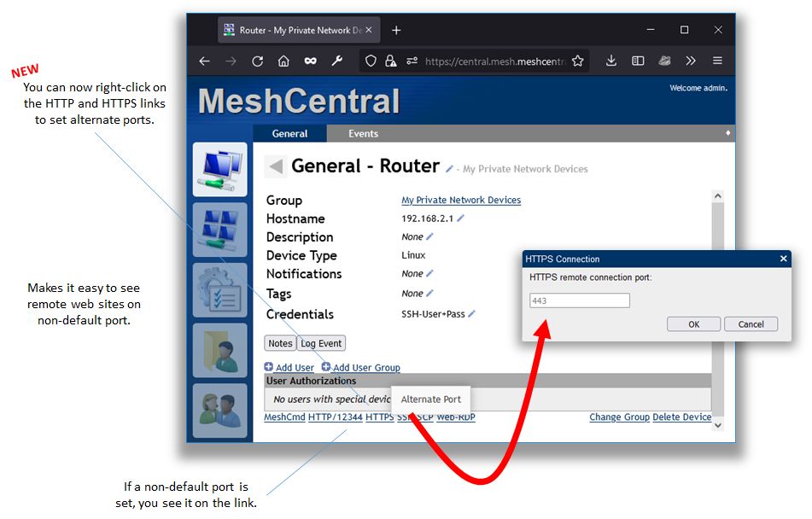Open the browser downloads icon
The height and width of the screenshot is (519, 812).
(x=611, y=61)
